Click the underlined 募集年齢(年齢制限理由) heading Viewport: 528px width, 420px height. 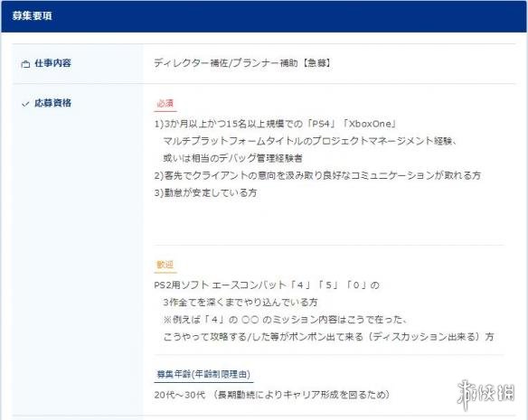tap(203, 374)
